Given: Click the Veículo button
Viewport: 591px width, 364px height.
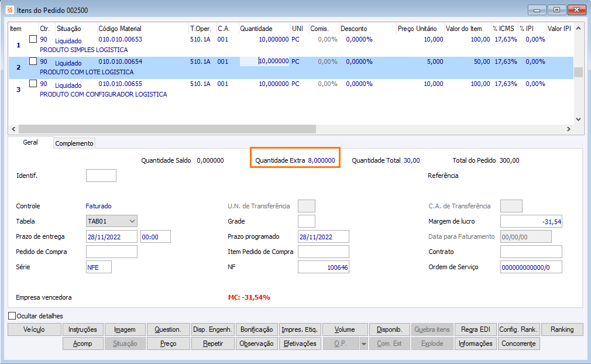Looking at the screenshot, I should [x=35, y=329].
